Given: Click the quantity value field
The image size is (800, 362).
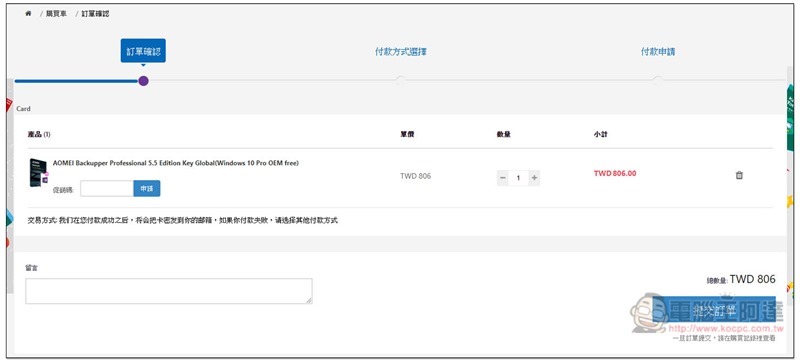Looking at the screenshot, I should tap(518, 178).
